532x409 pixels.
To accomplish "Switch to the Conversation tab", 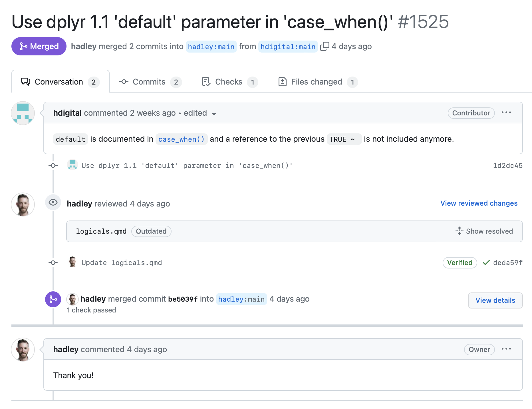I will coord(60,82).
